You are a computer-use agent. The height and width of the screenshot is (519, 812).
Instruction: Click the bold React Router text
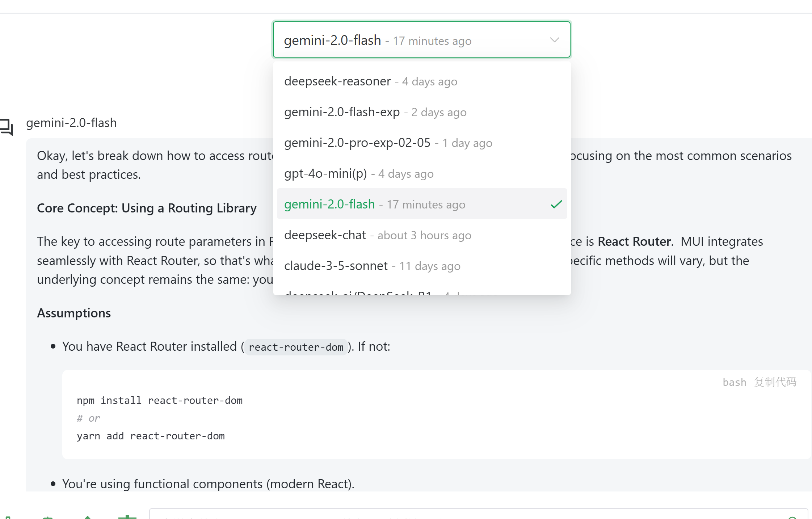[x=634, y=241]
